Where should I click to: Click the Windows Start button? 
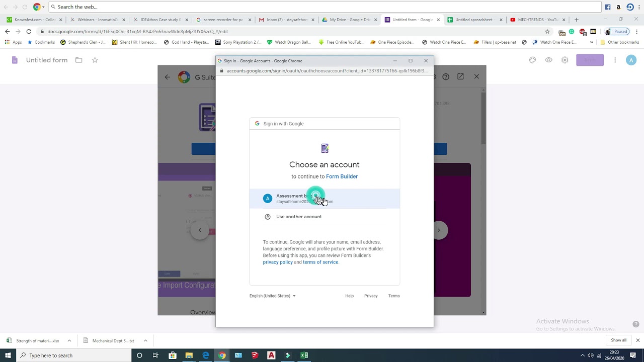pyautogui.click(x=8, y=355)
